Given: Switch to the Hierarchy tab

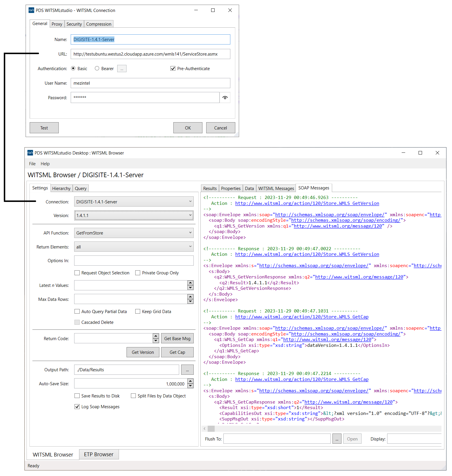Looking at the screenshot, I should tap(61, 189).
